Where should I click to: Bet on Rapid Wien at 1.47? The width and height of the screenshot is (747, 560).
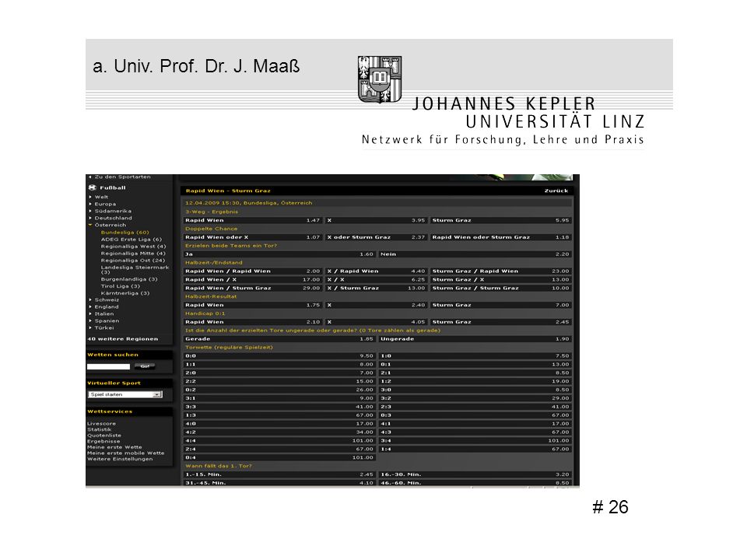tap(253, 220)
